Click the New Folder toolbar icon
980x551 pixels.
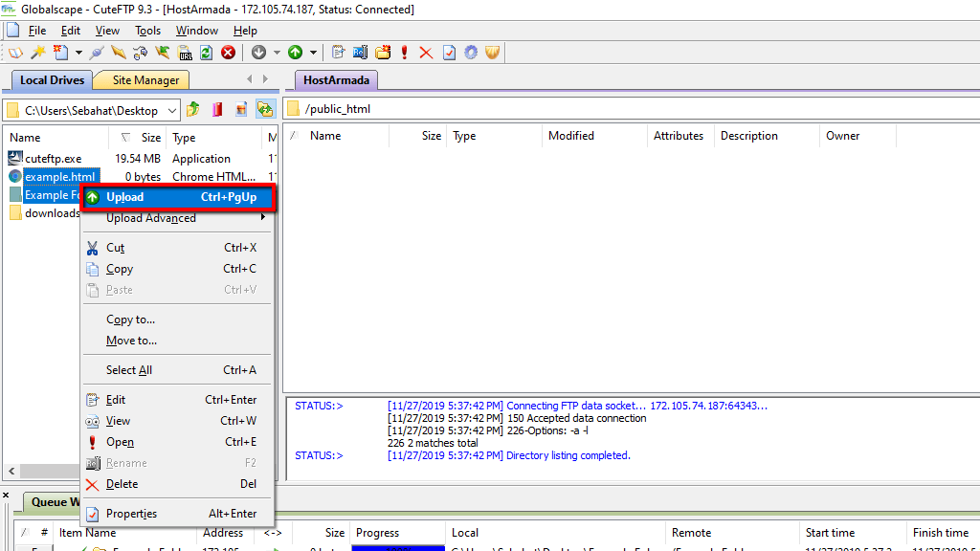[383, 53]
